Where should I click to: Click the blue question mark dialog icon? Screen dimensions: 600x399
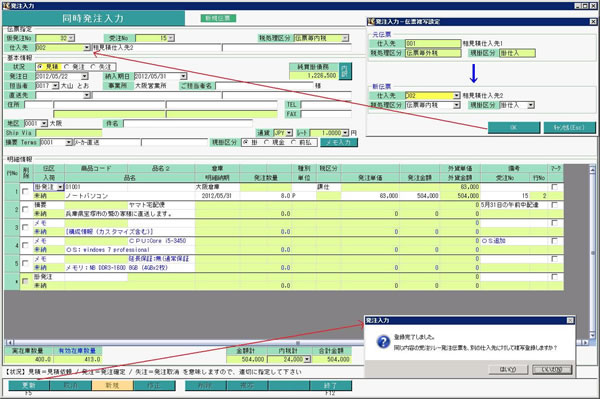tap(383, 342)
